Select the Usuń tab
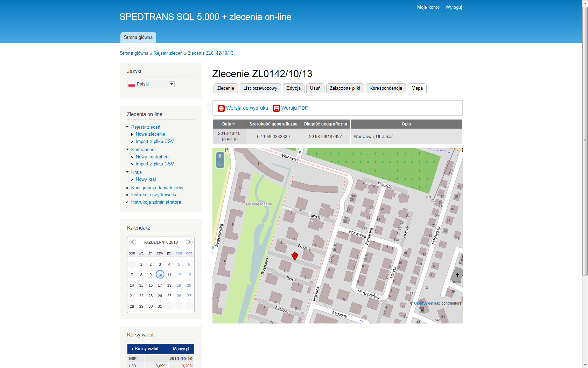 coord(315,88)
